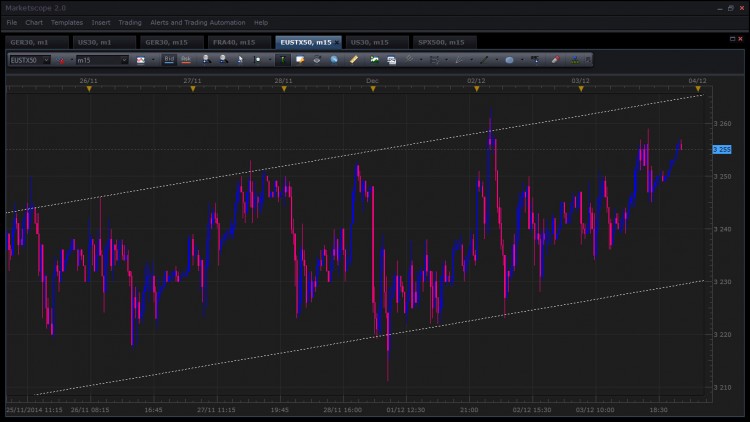Expand the channel lines tool options arrow
This screenshot has height=422, width=750.
coord(421,60)
